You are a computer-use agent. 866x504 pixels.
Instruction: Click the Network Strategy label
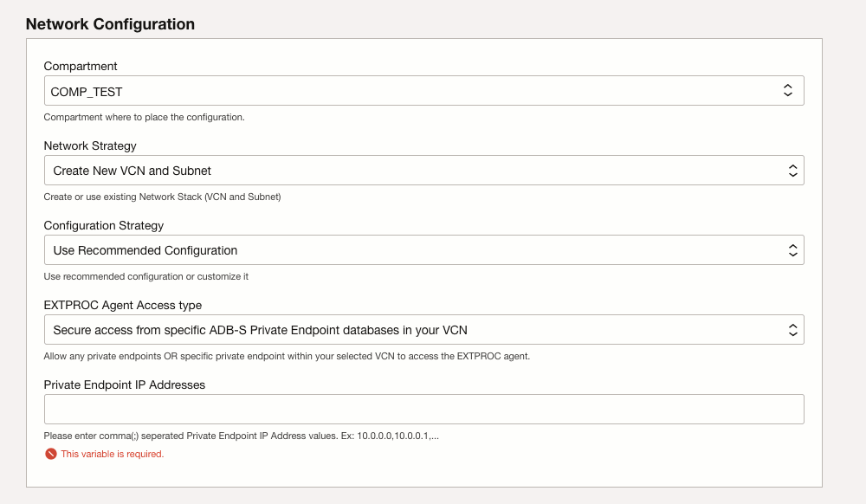[x=89, y=145]
